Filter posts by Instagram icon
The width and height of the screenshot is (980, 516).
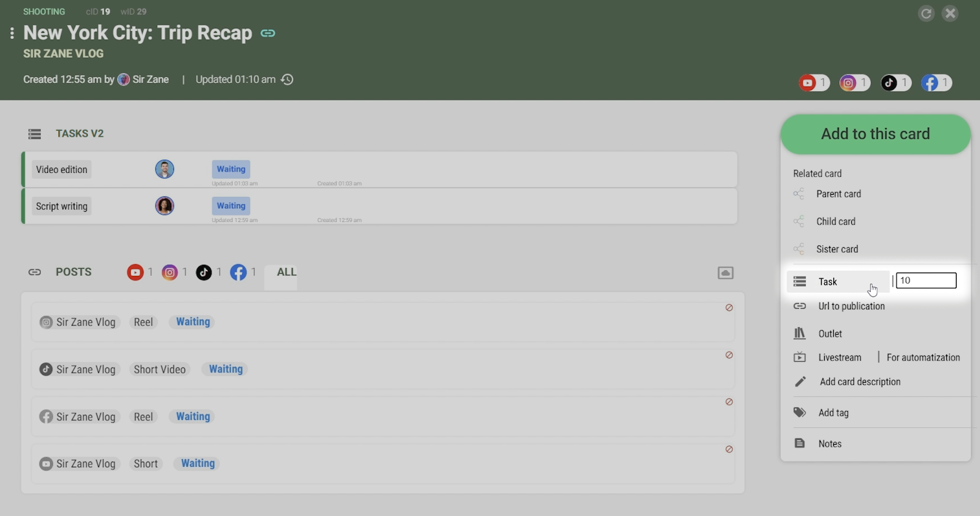170,273
